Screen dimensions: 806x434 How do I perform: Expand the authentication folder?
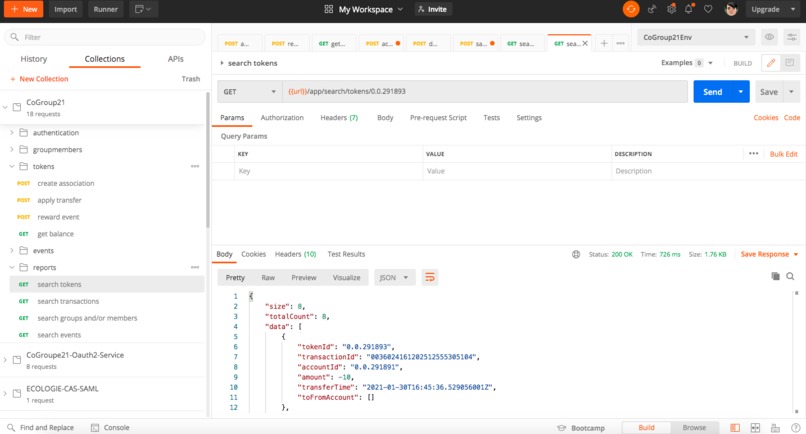coord(12,133)
